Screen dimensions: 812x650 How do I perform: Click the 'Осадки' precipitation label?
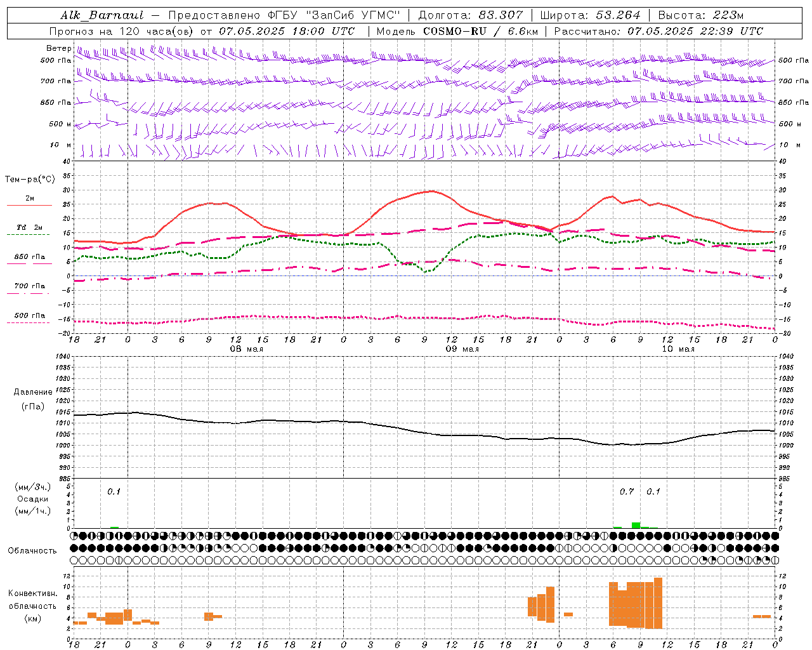click(x=33, y=499)
